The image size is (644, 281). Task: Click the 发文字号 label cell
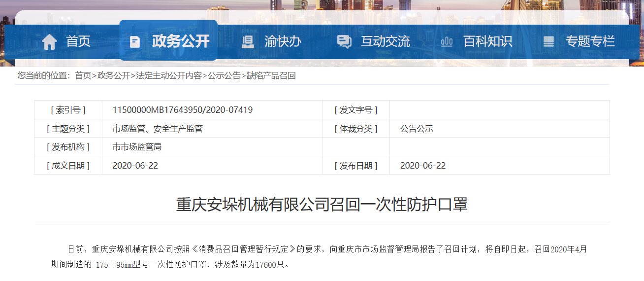tap(356, 110)
